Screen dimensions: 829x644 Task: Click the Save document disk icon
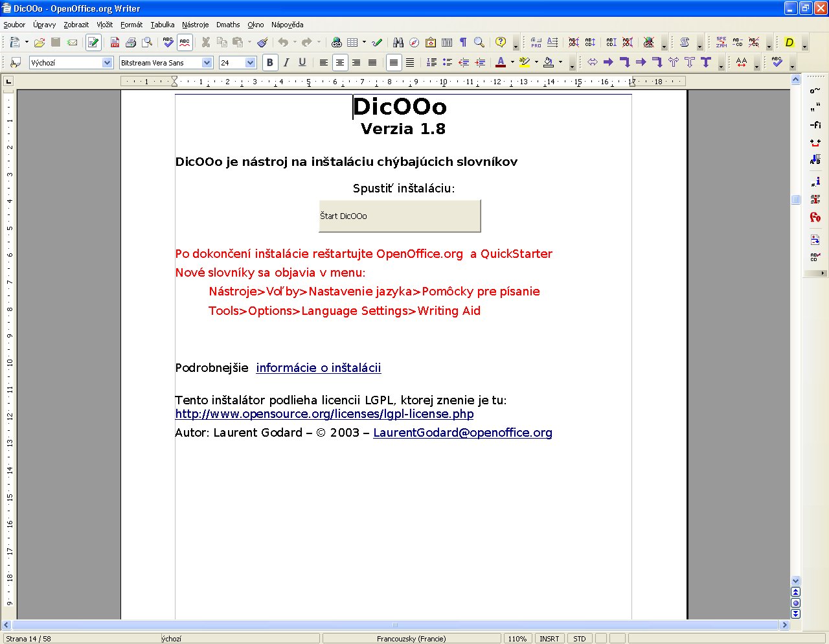pyautogui.click(x=56, y=42)
